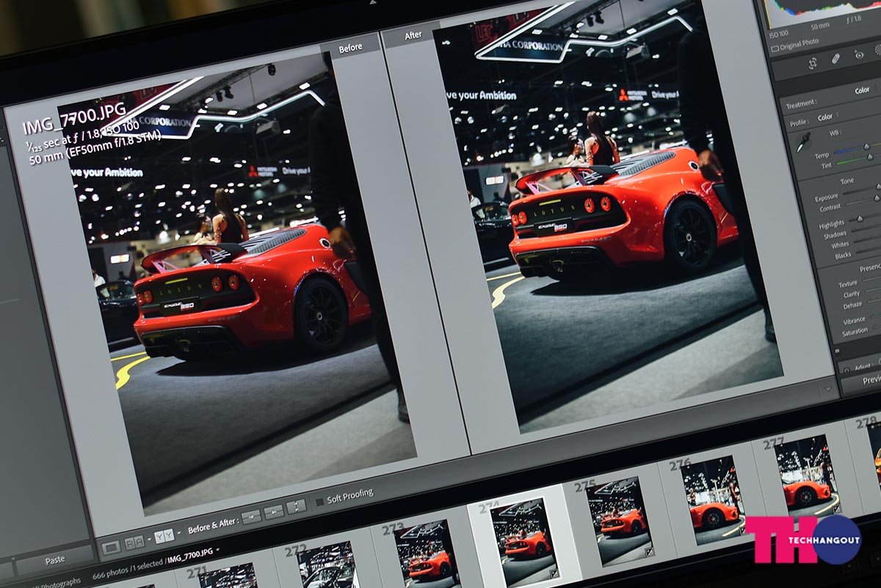Click the Whites slider track

[868, 241]
